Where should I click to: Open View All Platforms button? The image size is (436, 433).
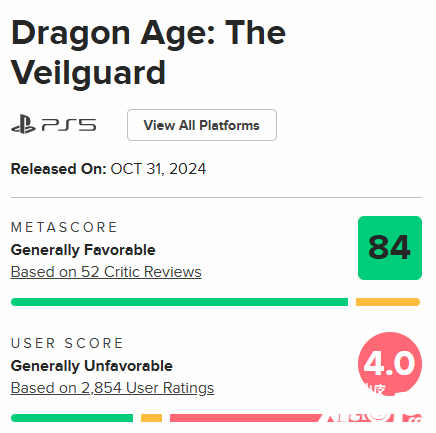pyautogui.click(x=202, y=125)
